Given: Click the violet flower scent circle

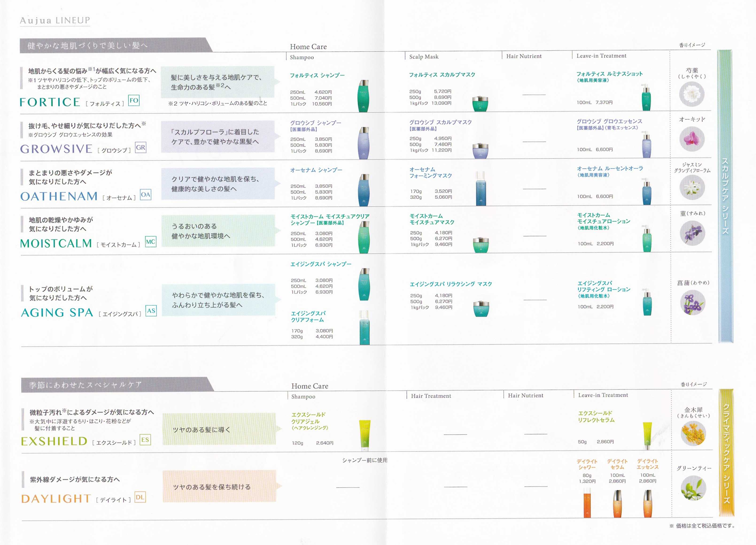Looking at the screenshot, I should [x=692, y=233].
